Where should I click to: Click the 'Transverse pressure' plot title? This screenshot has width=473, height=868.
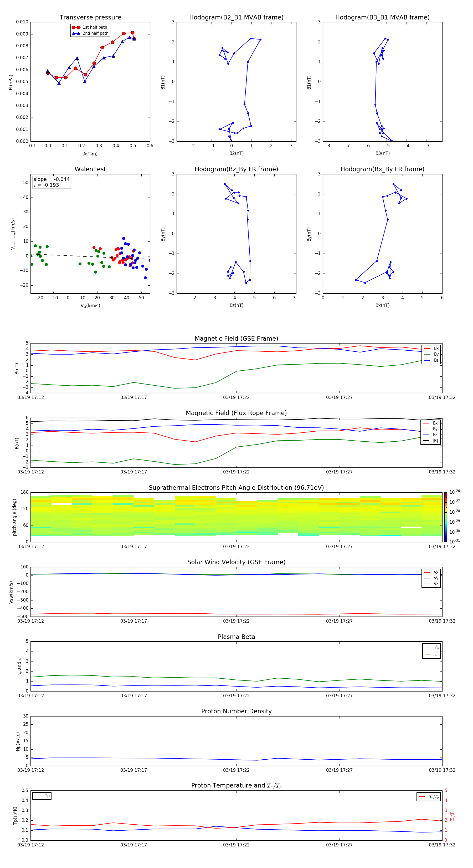pyautogui.click(x=90, y=18)
